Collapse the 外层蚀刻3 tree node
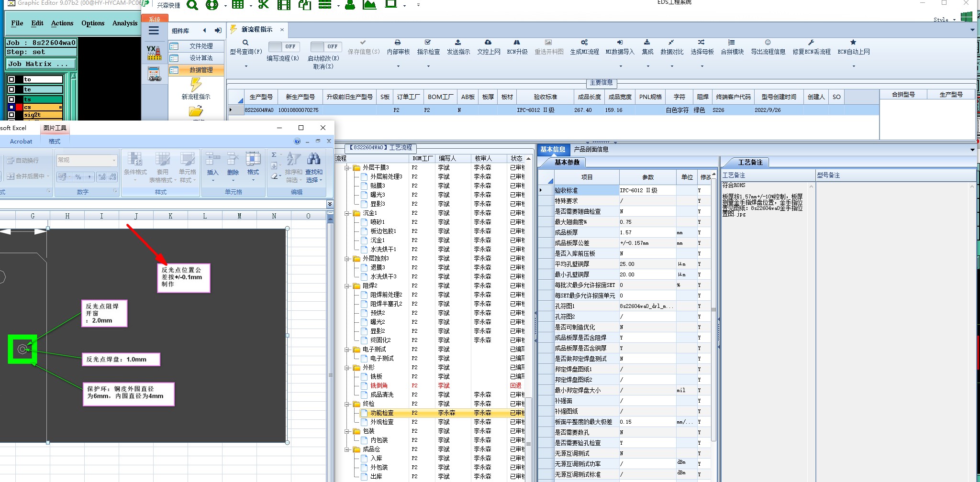The image size is (980, 482). [x=347, y=259]
